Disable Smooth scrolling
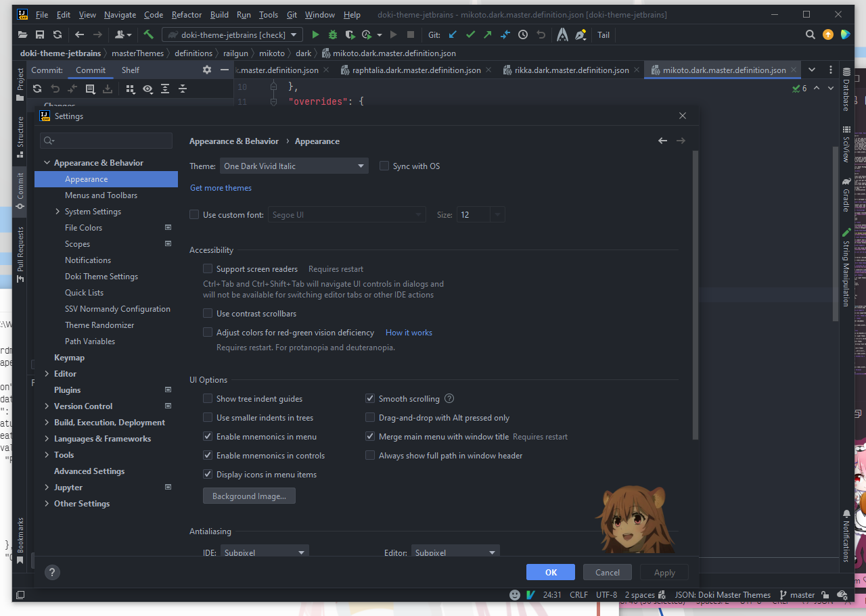The image size is (866, 616). [x=370, y=398]
